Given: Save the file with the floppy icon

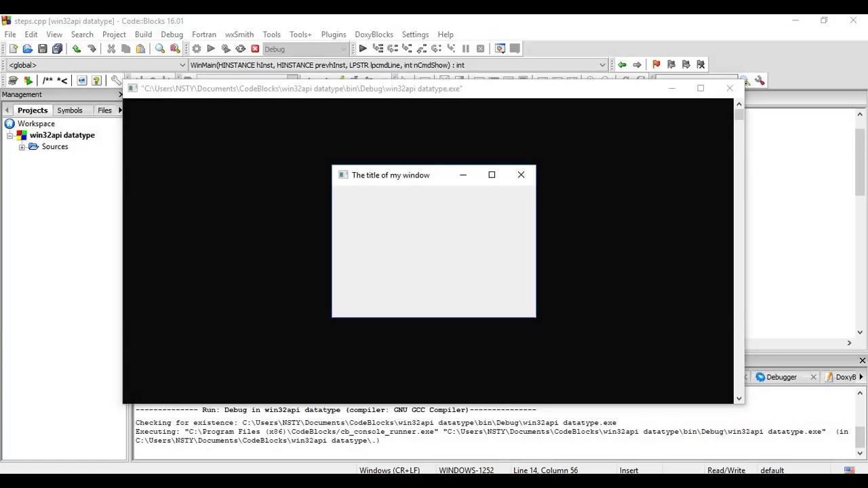Looking at the screenshot, I should pyautogui.click(x=43, y=49).
